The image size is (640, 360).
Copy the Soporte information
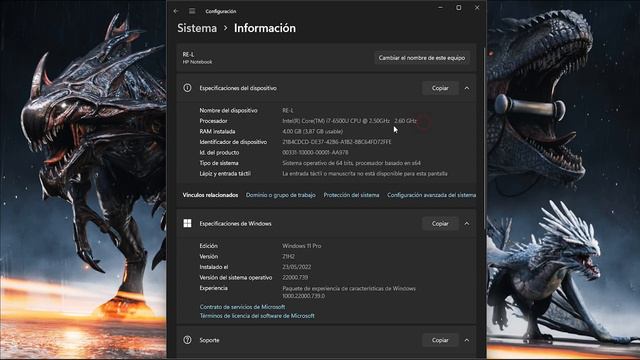pos(440,340)
